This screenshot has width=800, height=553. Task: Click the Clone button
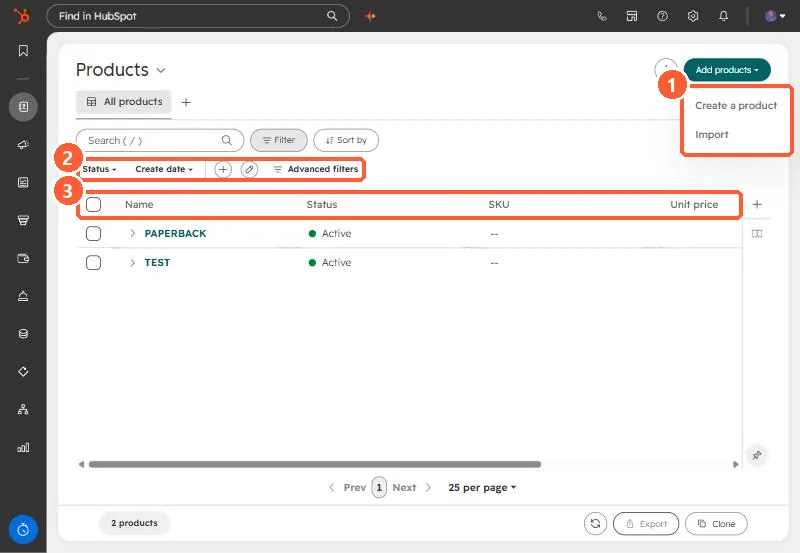[716, 523]
